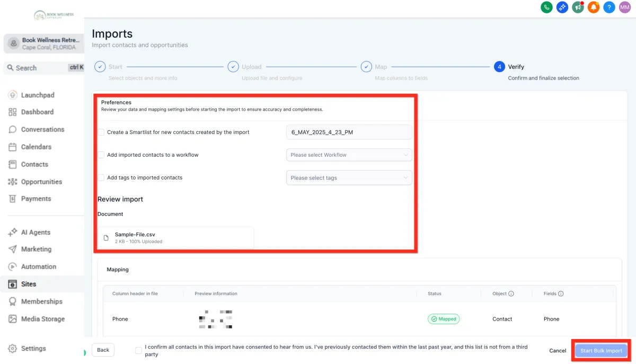Open the Book Wellness Retreat location switcher
The height and width of the screenshot is (364, 636).
pyautogui.click(x=44, y=44)
